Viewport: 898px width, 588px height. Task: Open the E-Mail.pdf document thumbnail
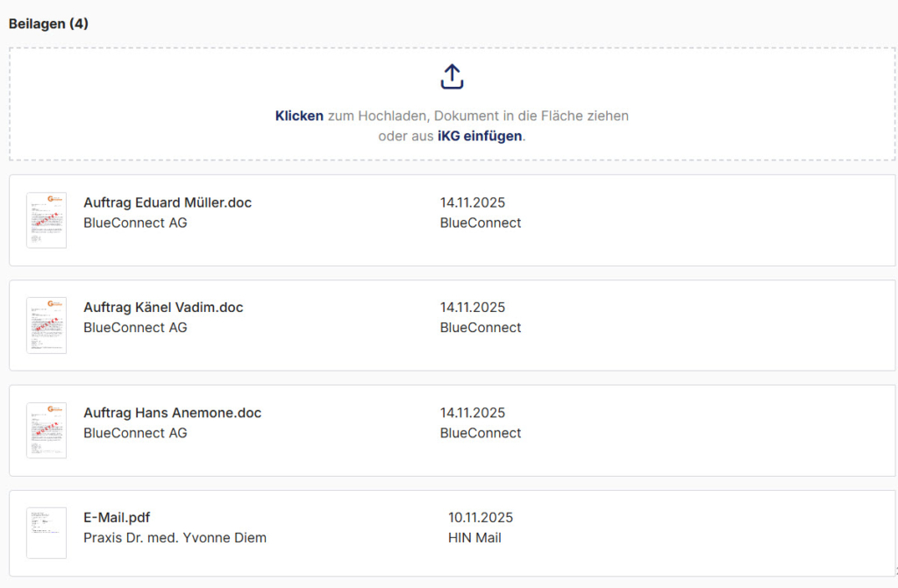pyautogui.click(x=46, y=533)
